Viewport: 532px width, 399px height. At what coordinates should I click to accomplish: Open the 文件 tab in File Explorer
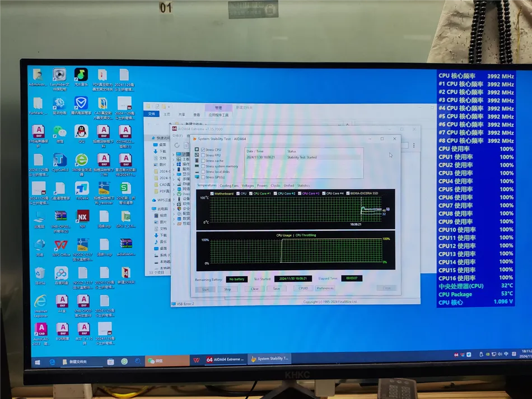point(151,114)
